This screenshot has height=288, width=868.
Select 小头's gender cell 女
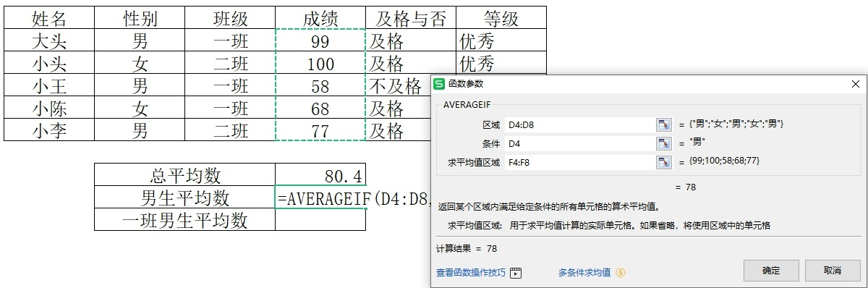140,63
